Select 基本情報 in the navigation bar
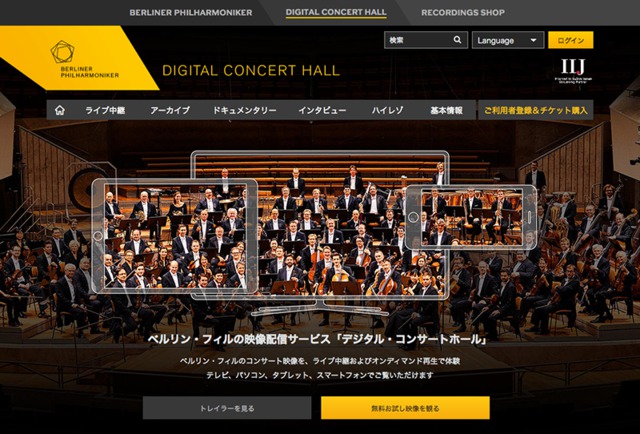The height and width of the screenshot is (434, 640). (x=446, y=110)
